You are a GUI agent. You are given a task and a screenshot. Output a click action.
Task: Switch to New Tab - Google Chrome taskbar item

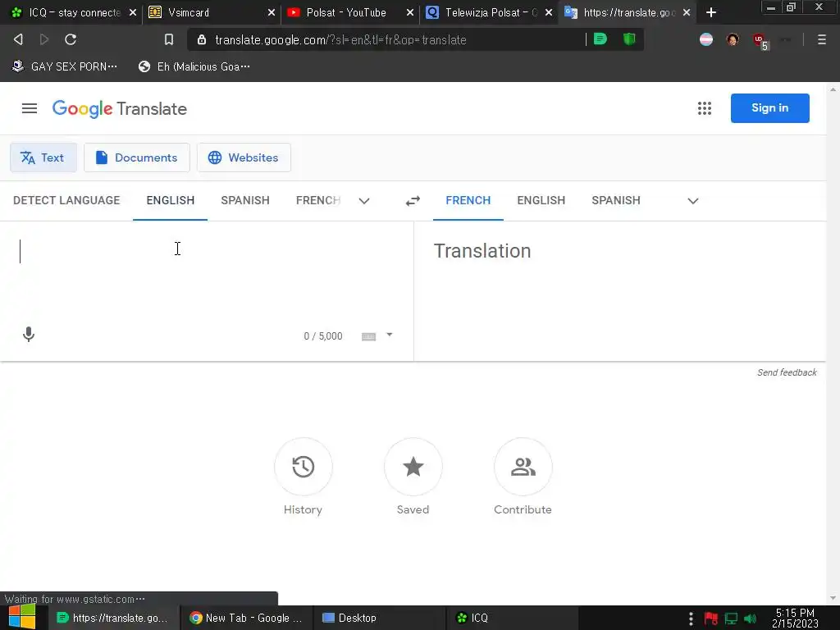(246, 618)
